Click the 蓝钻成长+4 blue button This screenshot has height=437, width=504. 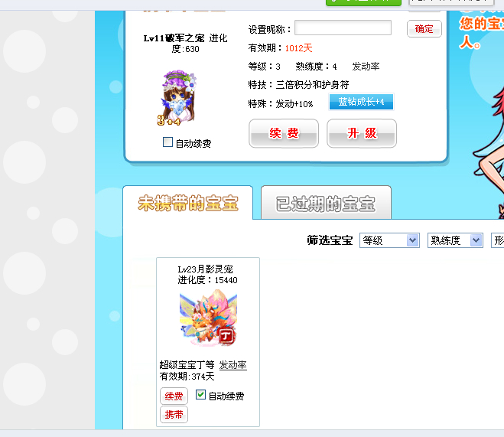click(x=361, y=102)
